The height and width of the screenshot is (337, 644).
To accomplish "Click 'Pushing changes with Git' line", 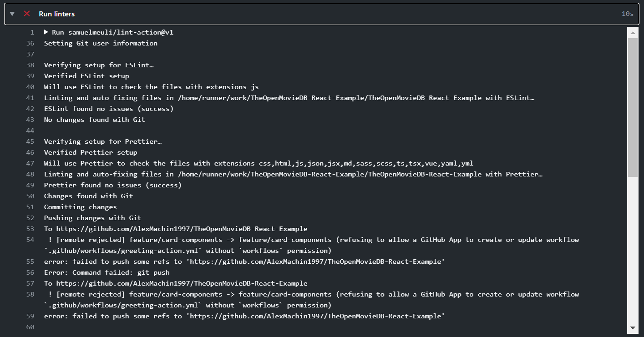I will [93, 218].
